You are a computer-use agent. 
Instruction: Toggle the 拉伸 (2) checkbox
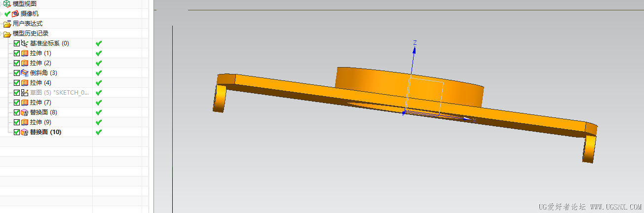pos(17,63)
